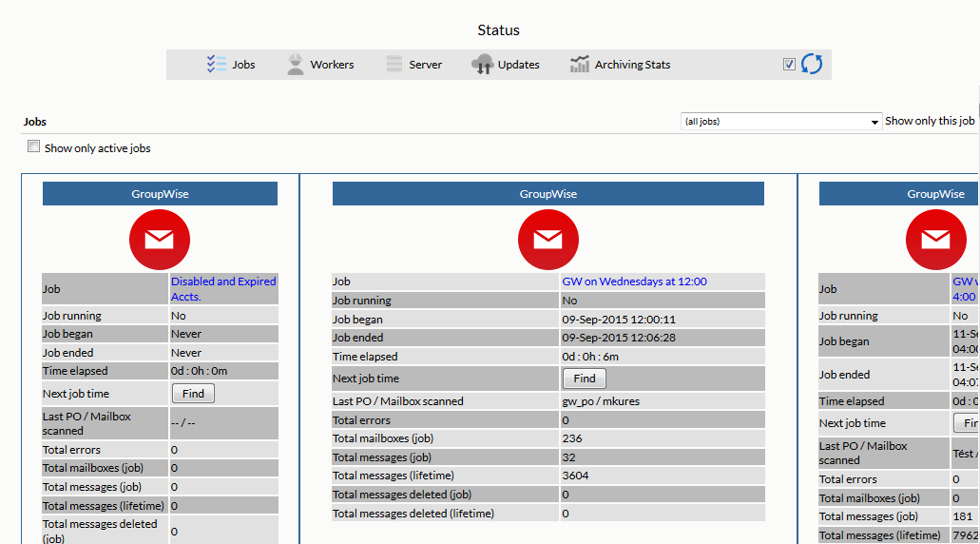Click the Jobs checklist icon
This screenshot has width=980, height=544.
(216, 65)
